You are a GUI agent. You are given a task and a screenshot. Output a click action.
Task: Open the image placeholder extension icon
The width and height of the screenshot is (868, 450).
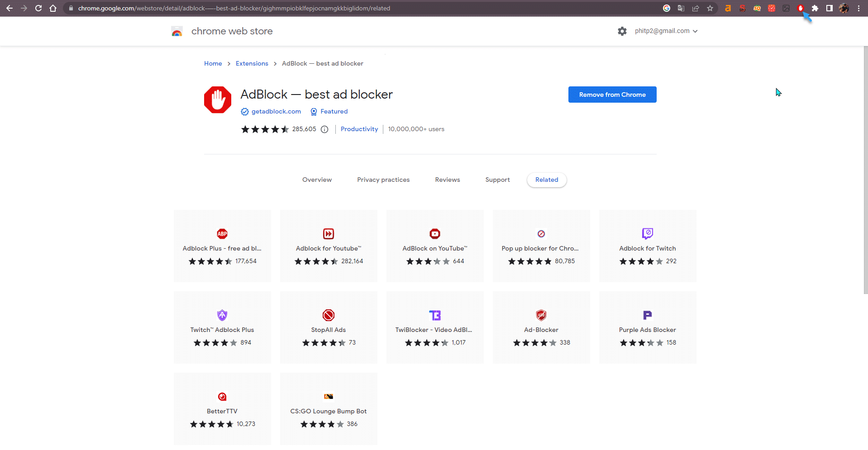tap(786, 8)
